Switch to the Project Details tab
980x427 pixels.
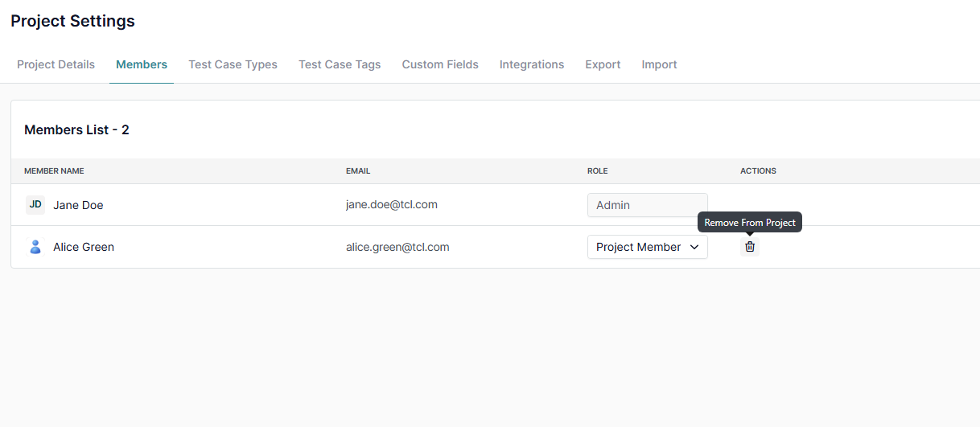[56, 64]
